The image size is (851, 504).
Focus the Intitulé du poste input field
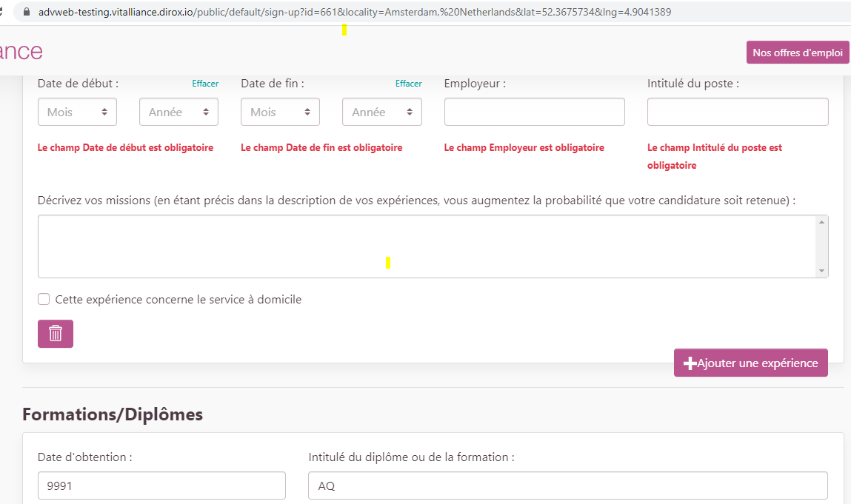tap(738, 112)
